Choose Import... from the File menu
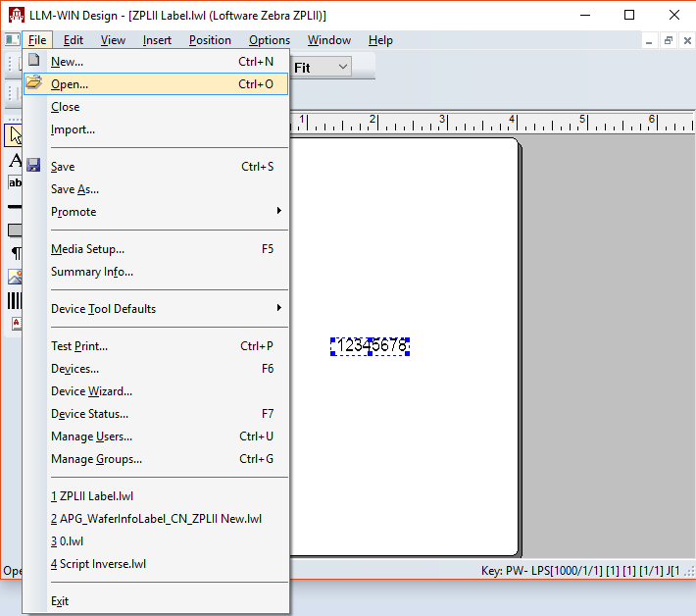The width and height of the screenshot is (696, 616). tap(156, 129)
